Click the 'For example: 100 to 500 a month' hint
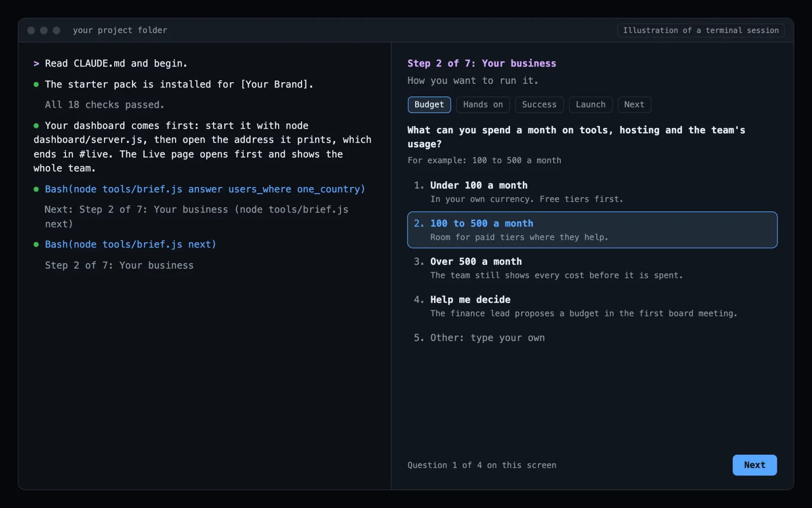 coord(484,160)
